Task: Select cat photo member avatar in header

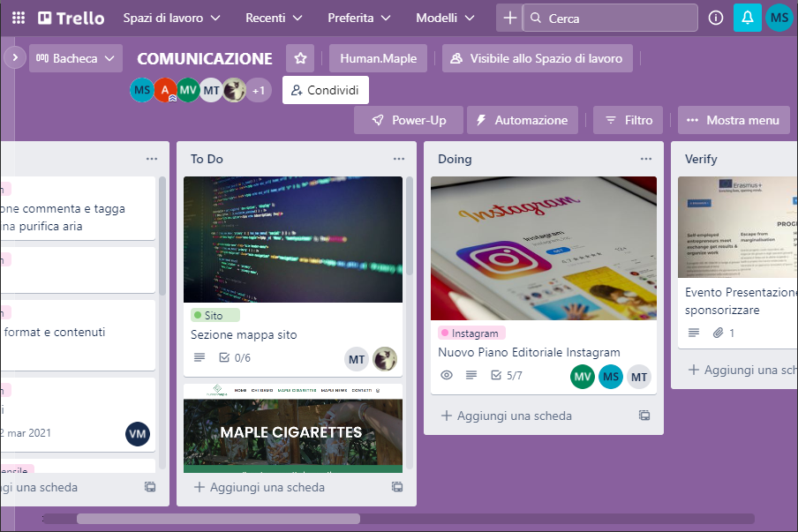Action: pyautogui.click(x=235, y=91)
